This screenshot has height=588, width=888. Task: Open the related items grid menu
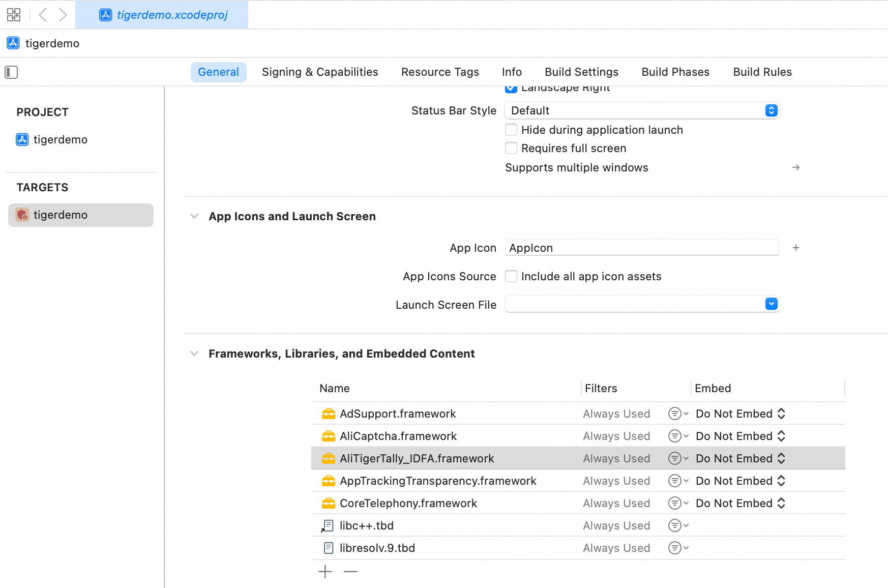click(x=14, y=15)
